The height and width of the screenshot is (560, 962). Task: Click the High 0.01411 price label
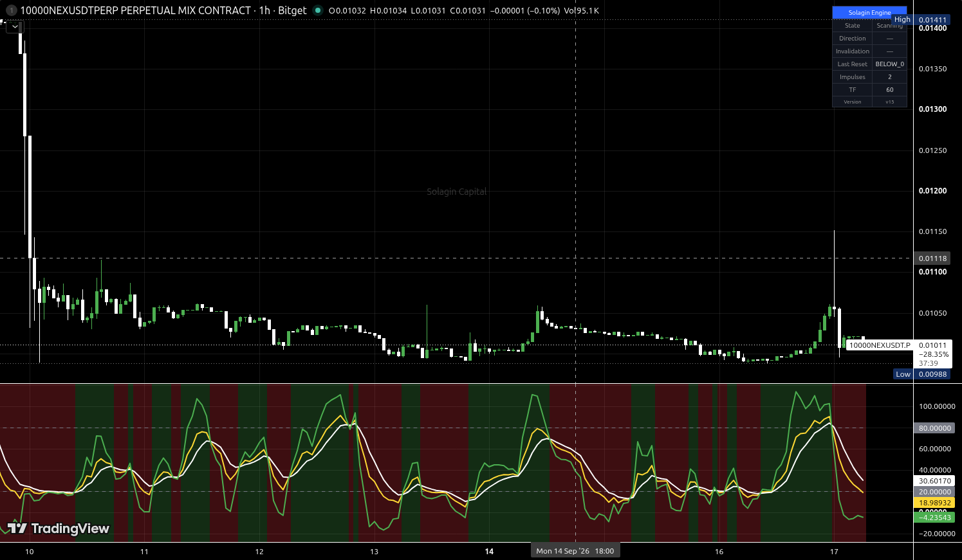click(921, 20)
